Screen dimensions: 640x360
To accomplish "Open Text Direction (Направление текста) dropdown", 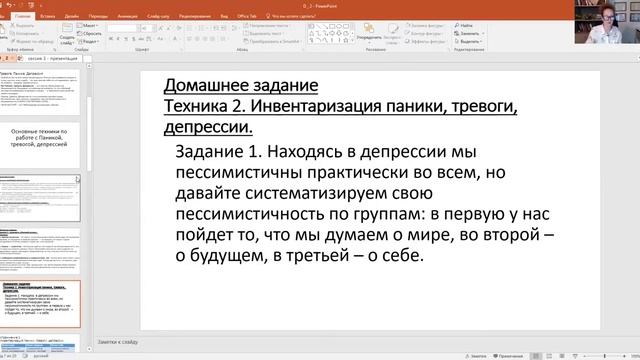I will pos(267,25).
